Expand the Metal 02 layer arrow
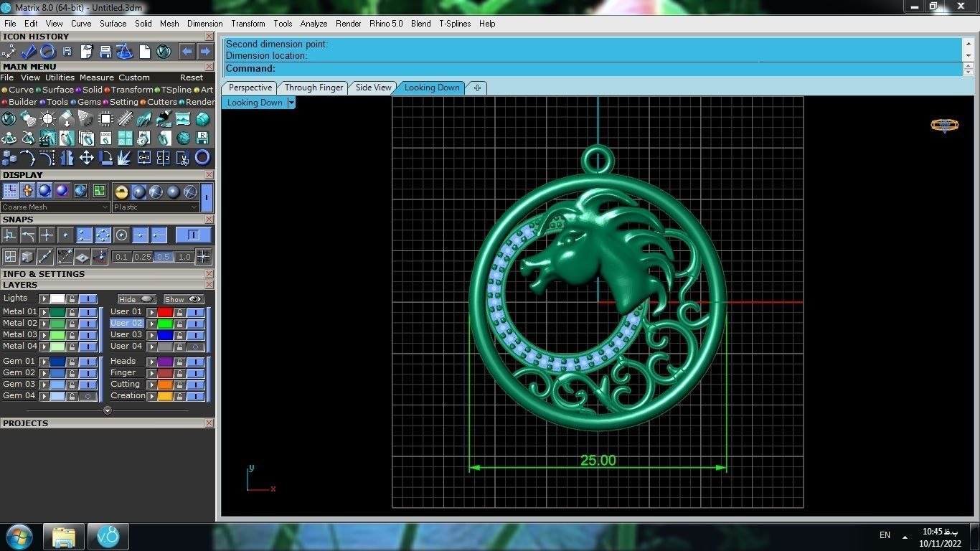The image size is (980, 551). point(44,324)
